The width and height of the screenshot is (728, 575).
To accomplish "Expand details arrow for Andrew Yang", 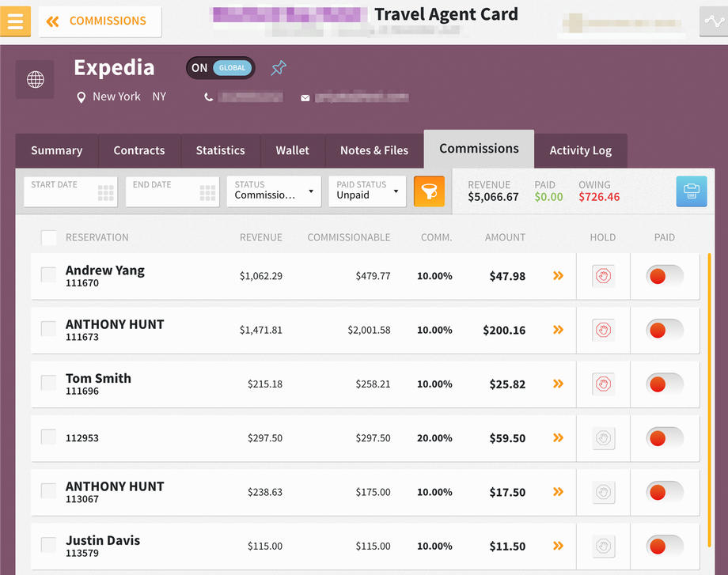I will pos(558,276).
